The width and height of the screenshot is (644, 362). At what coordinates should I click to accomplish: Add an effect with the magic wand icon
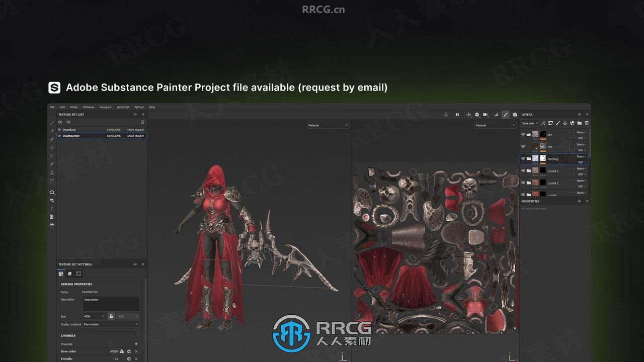click(543, 123)
